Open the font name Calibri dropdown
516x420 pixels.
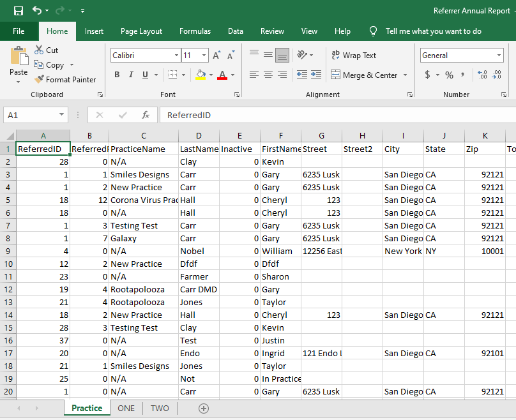click(x=176, y=56)
